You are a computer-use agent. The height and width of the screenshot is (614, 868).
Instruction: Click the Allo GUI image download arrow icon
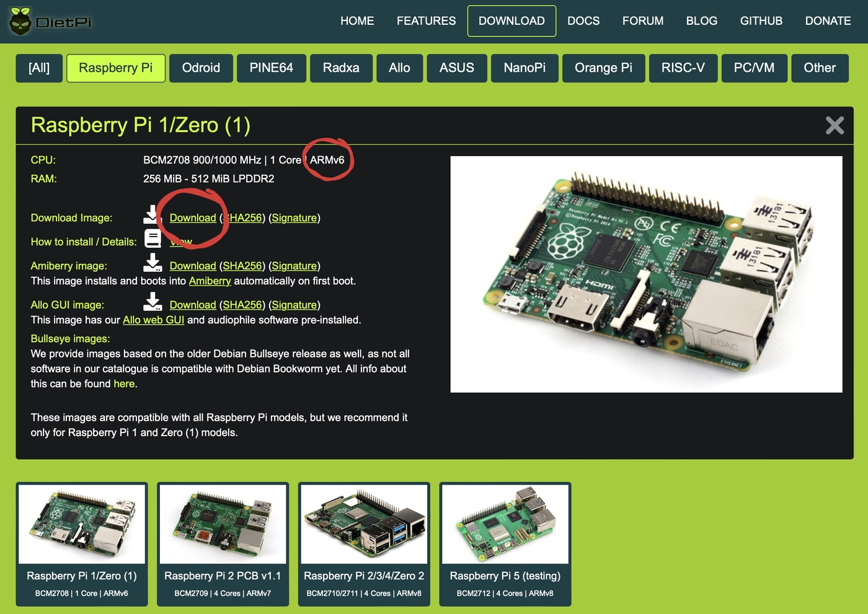click(153, 302)
